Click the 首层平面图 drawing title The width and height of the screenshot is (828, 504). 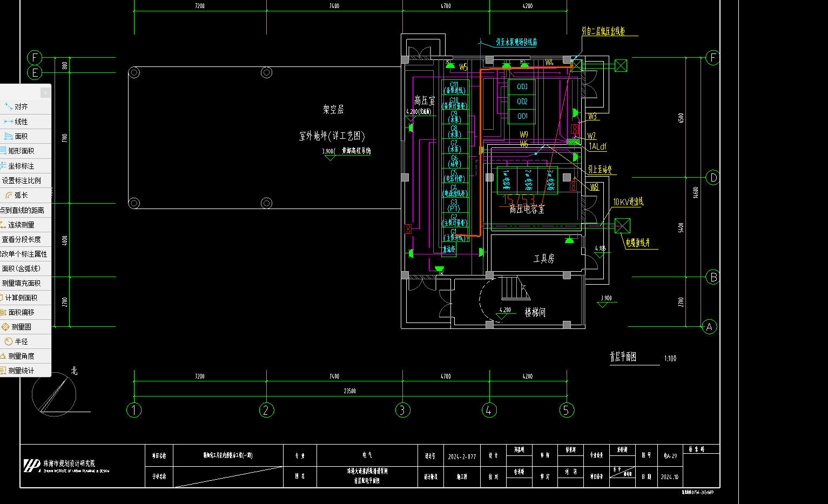point(623,357)
